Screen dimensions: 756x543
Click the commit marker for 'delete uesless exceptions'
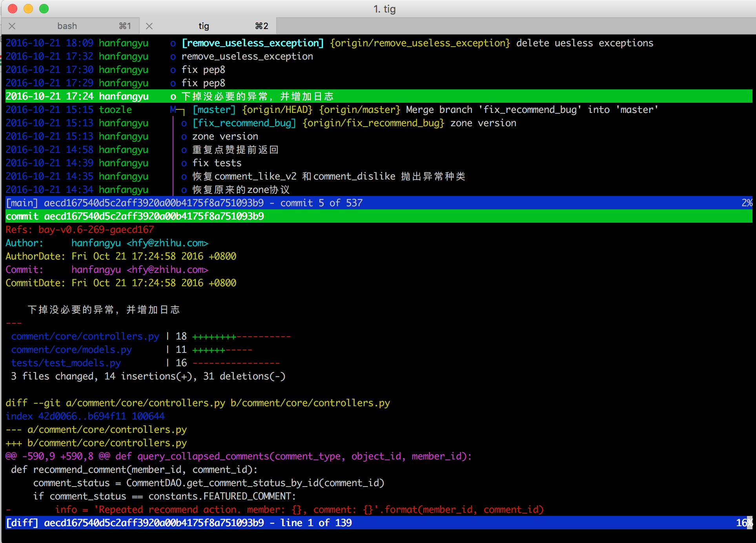point(173,43)
